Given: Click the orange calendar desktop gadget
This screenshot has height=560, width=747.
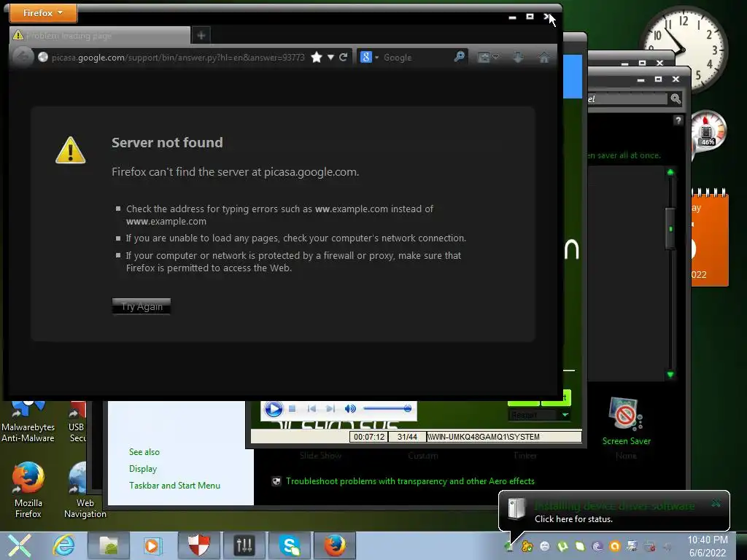Looking at the screenshot, I should pyautogui.click(x=709, y=237).
